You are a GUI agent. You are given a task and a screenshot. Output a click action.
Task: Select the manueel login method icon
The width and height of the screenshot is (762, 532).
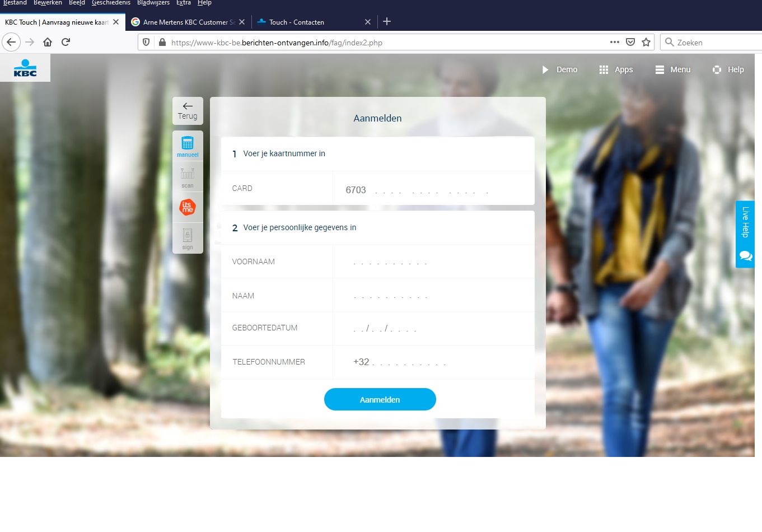188,146
